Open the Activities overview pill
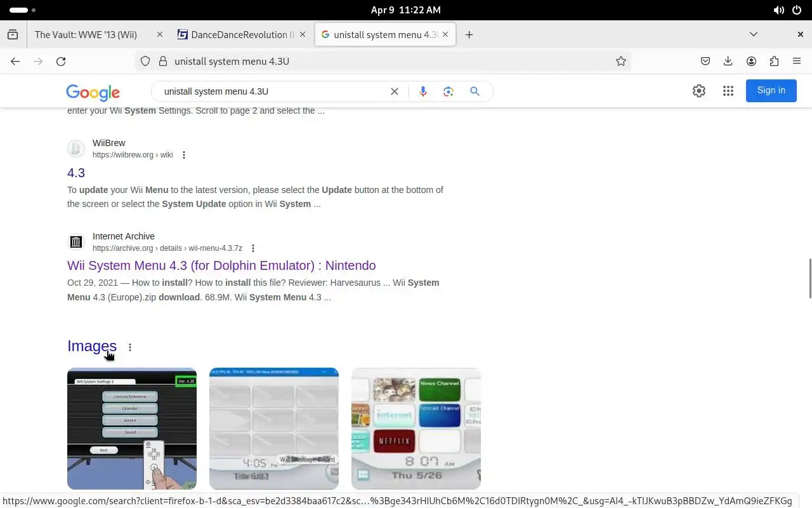Screen dimensions: 812x508 (x=22, y=10)
